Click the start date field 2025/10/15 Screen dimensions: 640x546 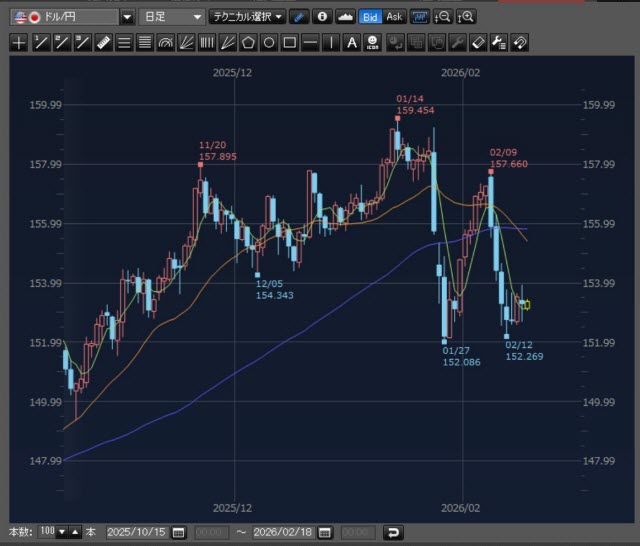point(137,532)
